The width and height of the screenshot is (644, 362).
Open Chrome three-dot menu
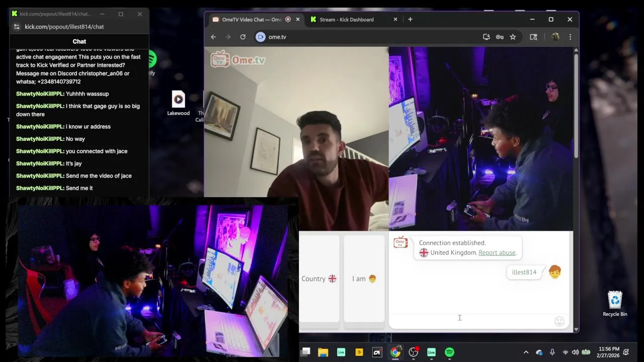point(570,37)
